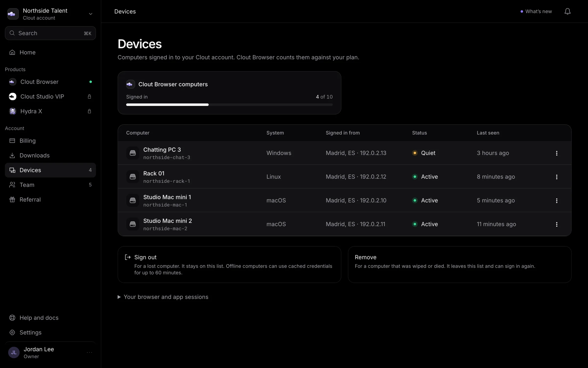Click the Studio Mac mini 1 computer icon
This screenshot has height=368, width=588.
pyautogui.click(x=133, y=200)
